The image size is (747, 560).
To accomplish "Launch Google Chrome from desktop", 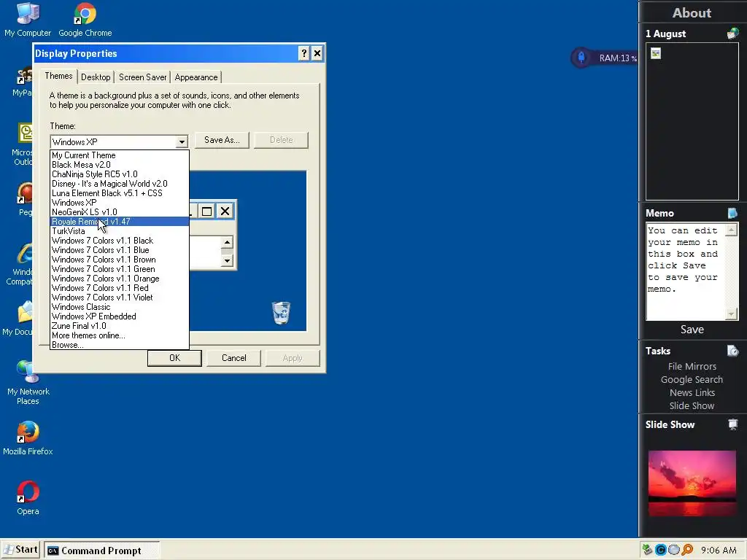I will pyautogui.click(x=85, y=19).
